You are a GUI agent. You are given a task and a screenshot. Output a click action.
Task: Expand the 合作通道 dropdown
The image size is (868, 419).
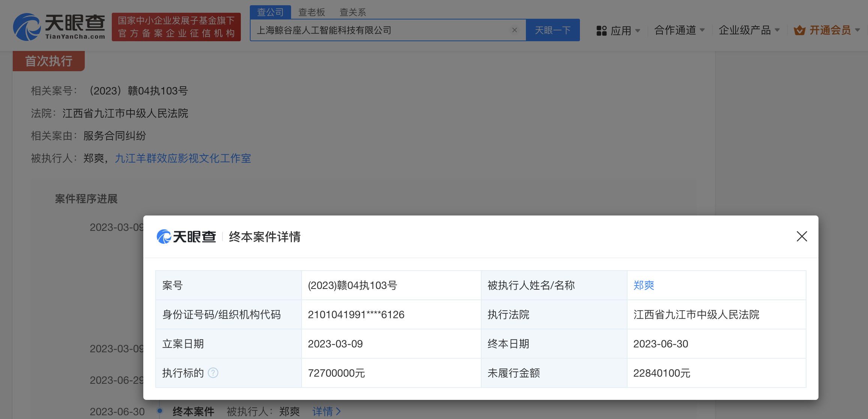pyautogui.click(x=680, y=30)
